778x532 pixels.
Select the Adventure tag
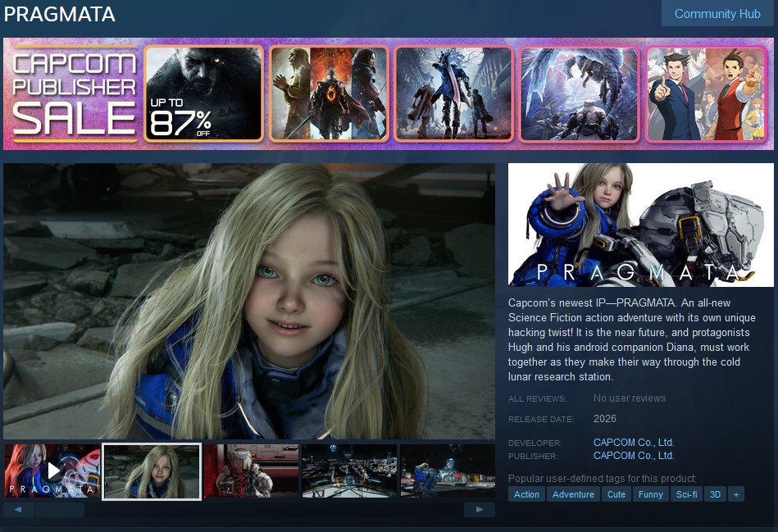tap(573, 494)
